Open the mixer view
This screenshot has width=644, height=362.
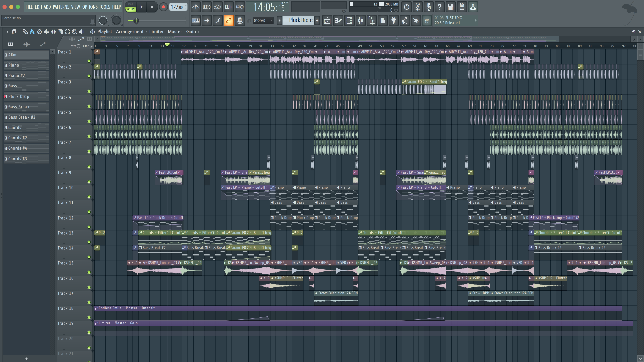point(361,21)
